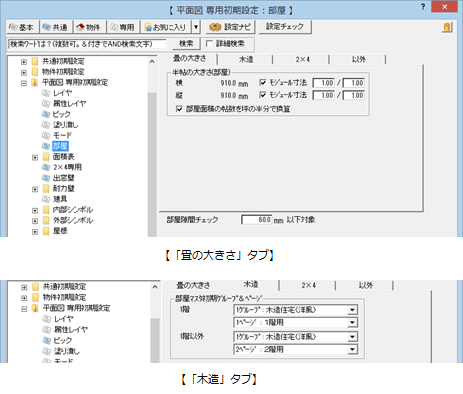Select the ピック tree item in upper tree

tap(61, 114)
